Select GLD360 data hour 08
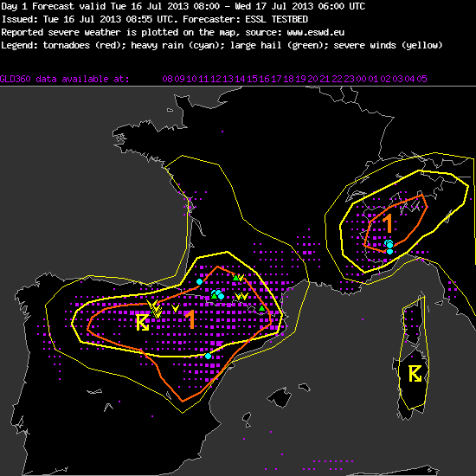Viewport: 476px width, 476px height. (167, 79)
